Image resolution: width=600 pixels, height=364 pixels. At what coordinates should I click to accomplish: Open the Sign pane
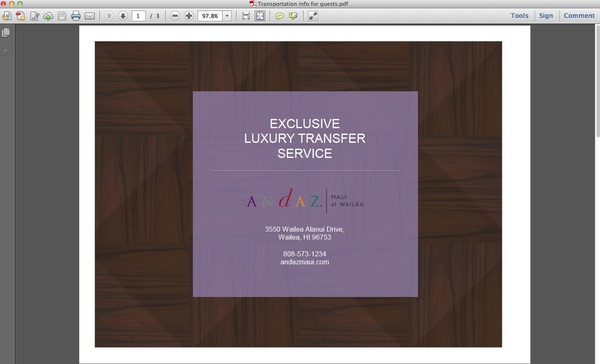[x=546, y=16]
